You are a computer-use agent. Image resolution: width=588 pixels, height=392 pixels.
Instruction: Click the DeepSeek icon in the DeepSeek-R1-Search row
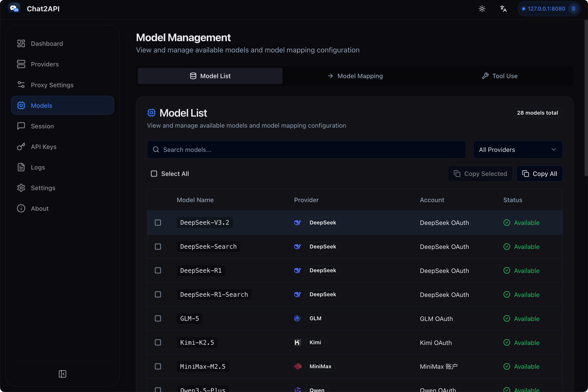[x=297, y=294]
